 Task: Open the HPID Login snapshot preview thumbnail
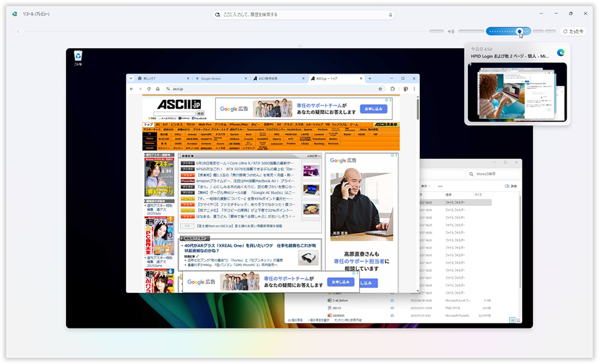coord(516,92)
